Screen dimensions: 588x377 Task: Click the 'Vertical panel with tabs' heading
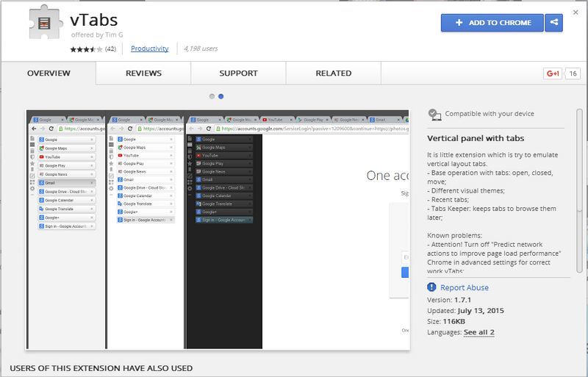click(x=476, y=138)
